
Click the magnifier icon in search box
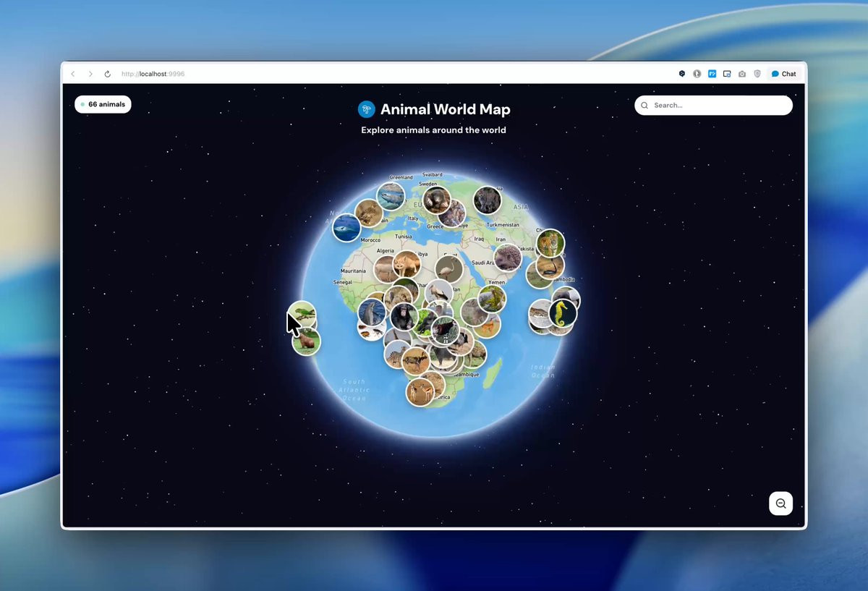click(644, 105)
